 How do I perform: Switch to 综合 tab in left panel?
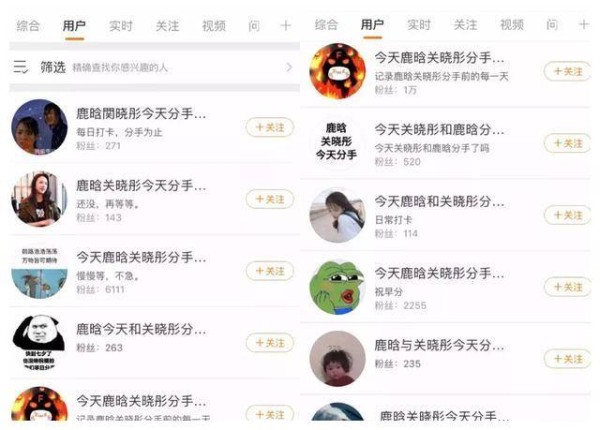(28, 26)
